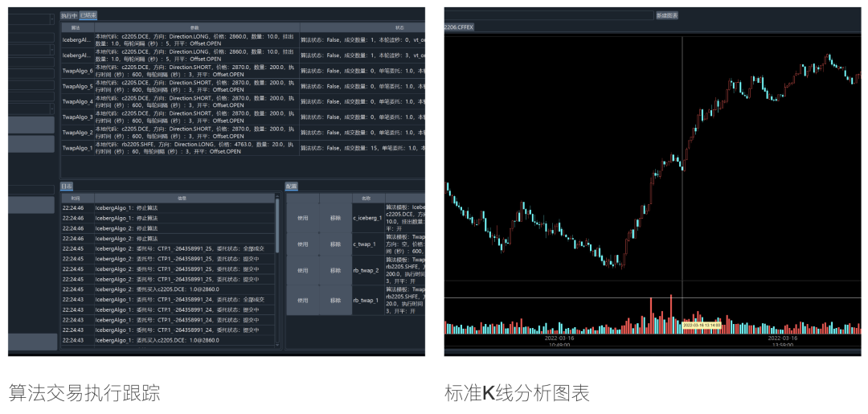868x414 pixels.
Task: Click the c_twap_1 config name cell
Action: [368, 244]
